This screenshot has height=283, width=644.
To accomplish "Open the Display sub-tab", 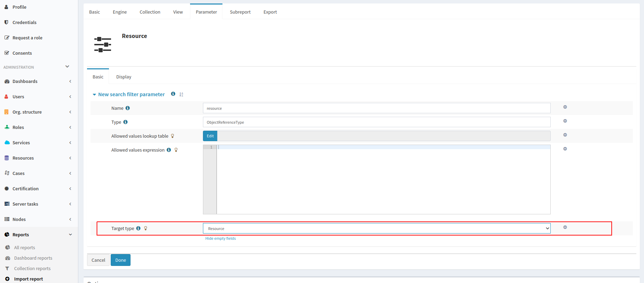I will 124,77.
